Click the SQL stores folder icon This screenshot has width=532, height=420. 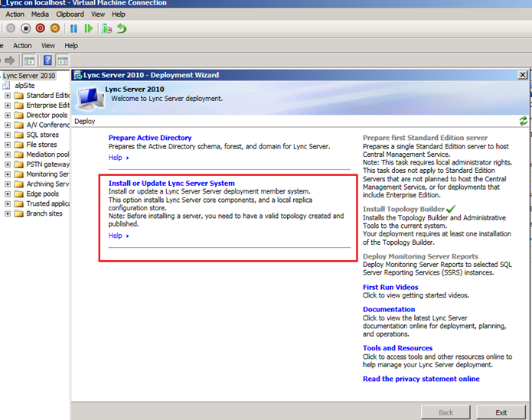[18, 135]
